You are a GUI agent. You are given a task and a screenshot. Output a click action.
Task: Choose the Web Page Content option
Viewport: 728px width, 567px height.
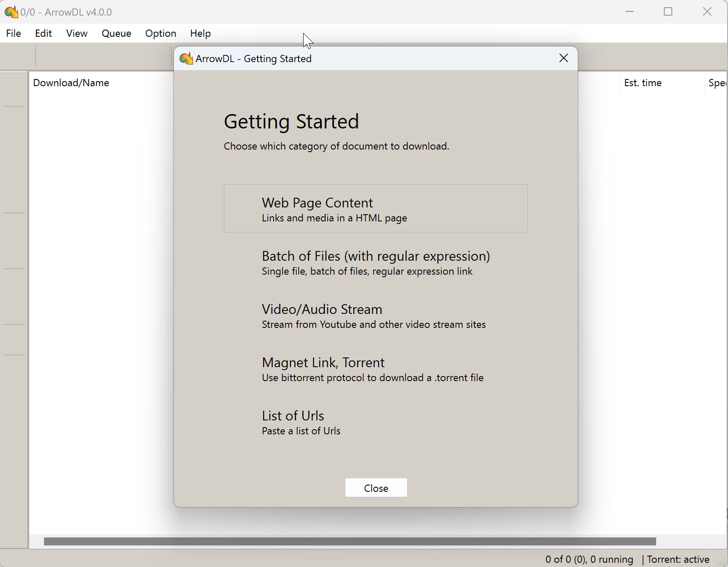376,208
